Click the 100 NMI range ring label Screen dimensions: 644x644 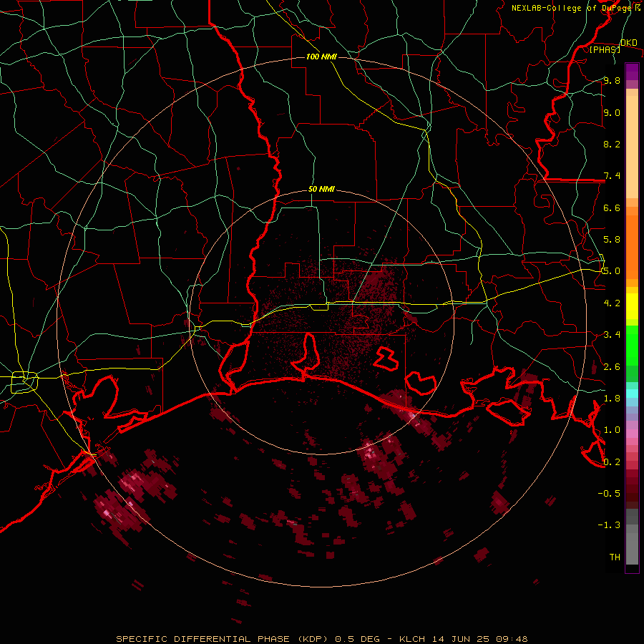321,57
